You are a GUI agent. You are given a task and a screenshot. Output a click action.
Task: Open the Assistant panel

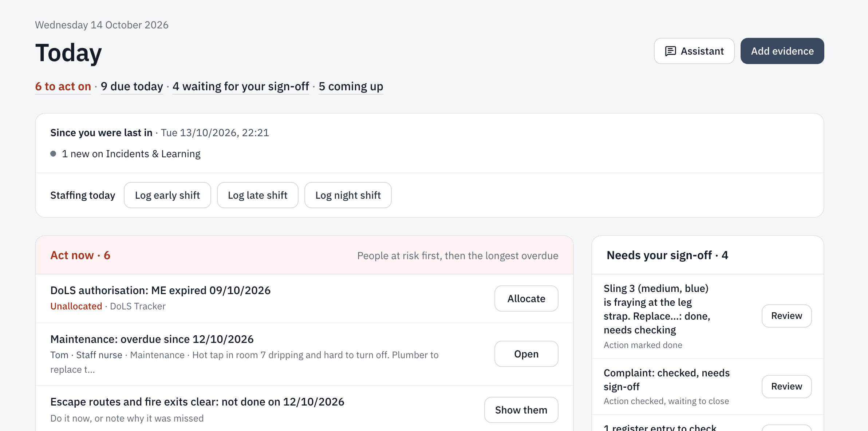click(694, 51)
